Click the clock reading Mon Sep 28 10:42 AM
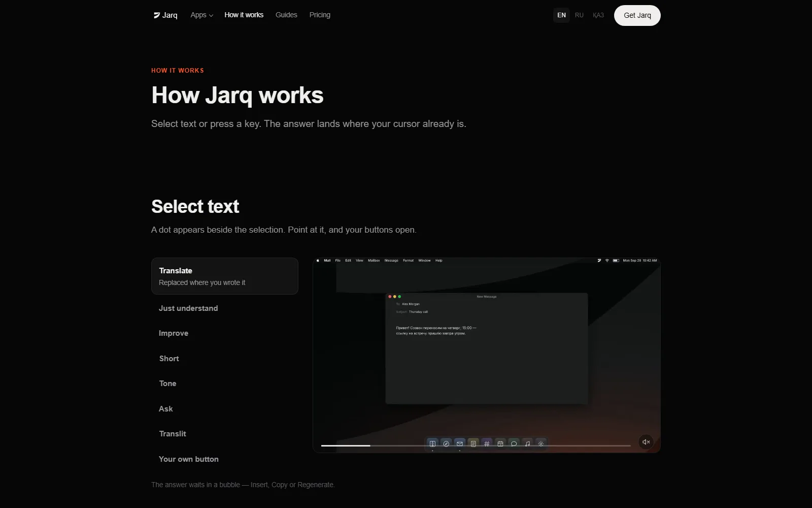 [x=640, y=261]
